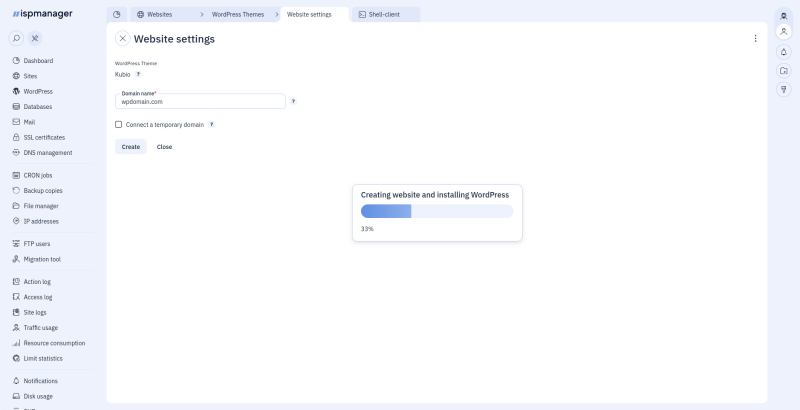The width and height of the screenshot is (800, 410).
Task: Click the Site logs icon
Action: 16,312
